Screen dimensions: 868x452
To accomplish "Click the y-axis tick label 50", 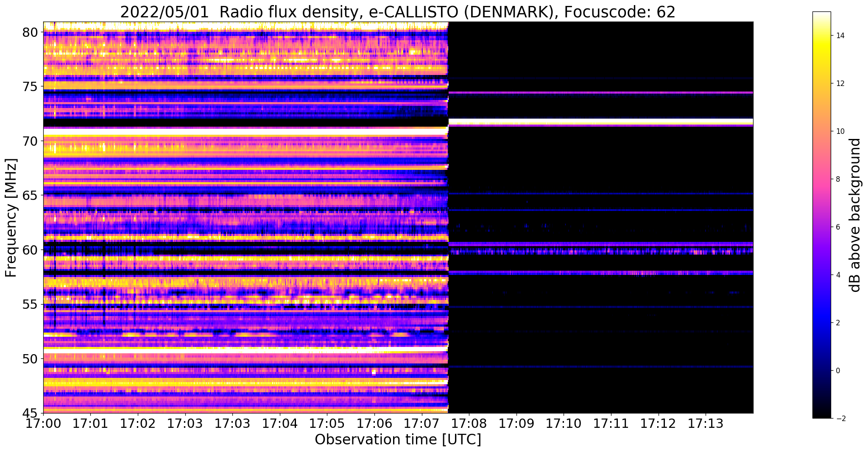I will (x=31, y=359).
